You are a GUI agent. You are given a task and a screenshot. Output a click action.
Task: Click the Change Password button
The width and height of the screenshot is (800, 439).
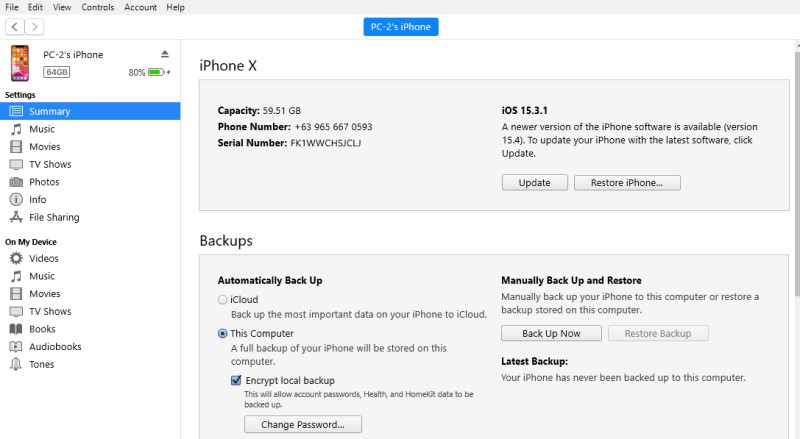click(302, 425)
